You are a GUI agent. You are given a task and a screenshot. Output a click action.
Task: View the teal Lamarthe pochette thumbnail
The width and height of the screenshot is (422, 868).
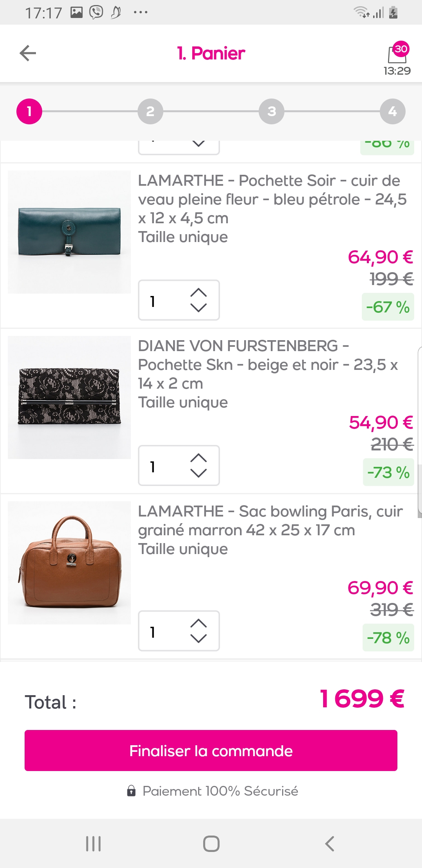point(70,232)
